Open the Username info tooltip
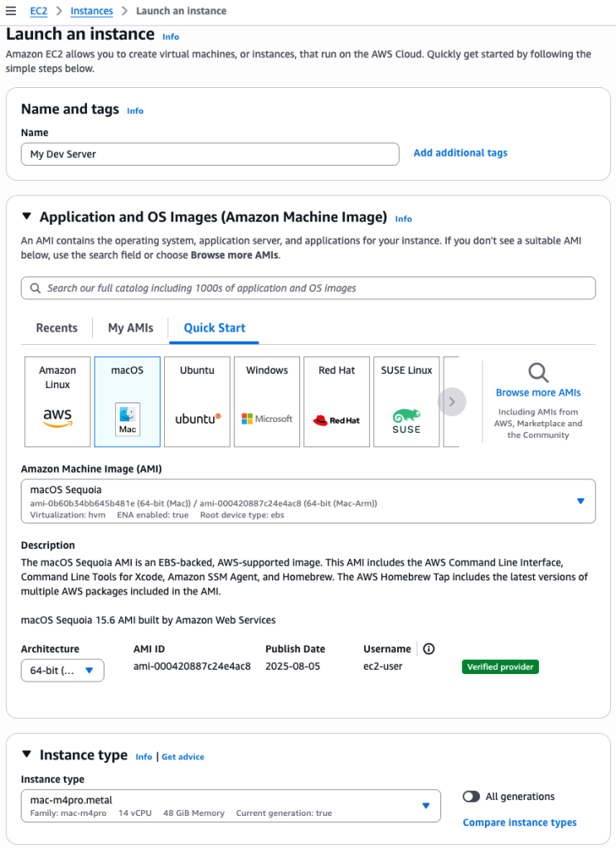Viewport: 616px width, 849px height. coord(429,649)
